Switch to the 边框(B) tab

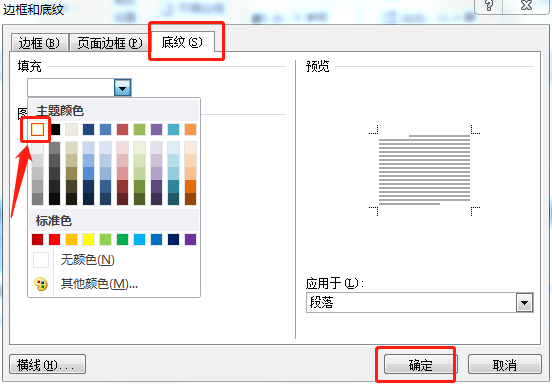[39, 43]
